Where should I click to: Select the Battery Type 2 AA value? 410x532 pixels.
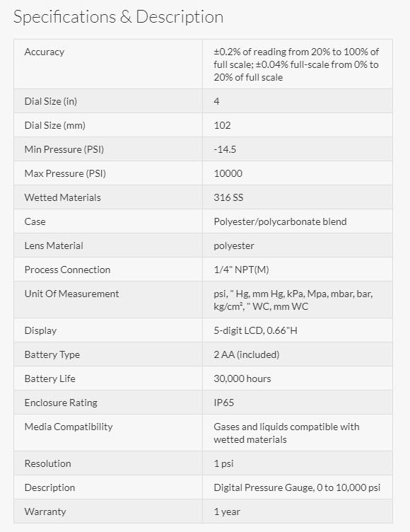(247, 354)
